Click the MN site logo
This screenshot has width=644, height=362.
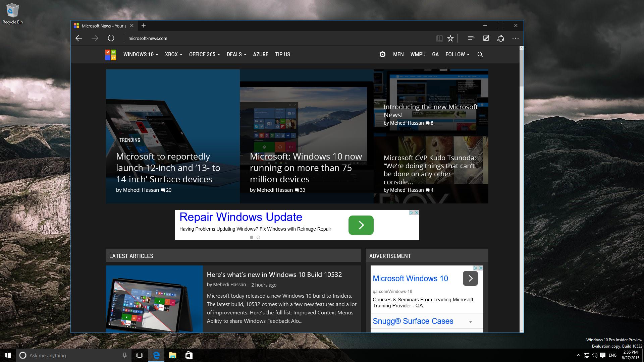(x=111, y=55)
